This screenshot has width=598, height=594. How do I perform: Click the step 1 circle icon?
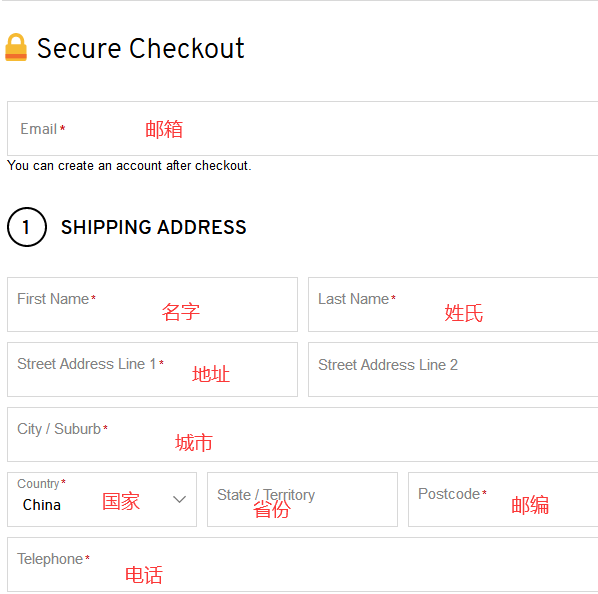pyautogui.click(x=27, y=227)
